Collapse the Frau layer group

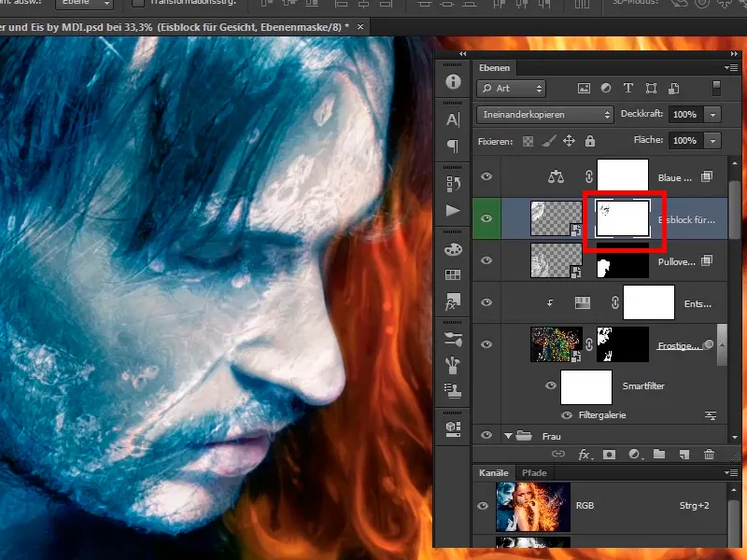coord(508,436)
